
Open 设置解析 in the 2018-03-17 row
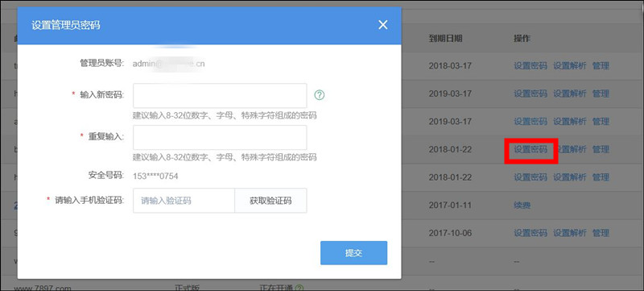570,66
